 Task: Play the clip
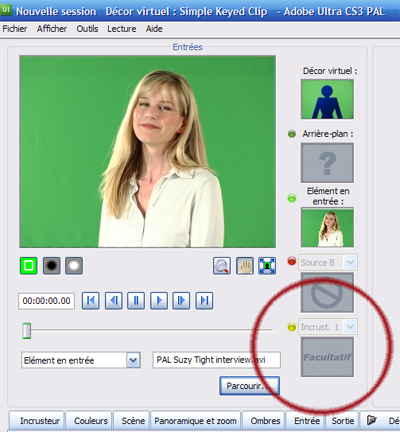(159, 301)
